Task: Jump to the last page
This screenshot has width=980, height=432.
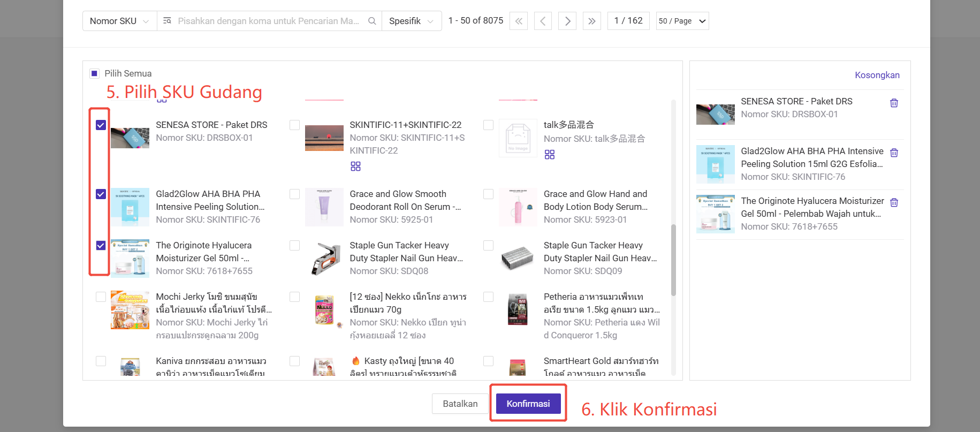Action: (591, 21)
